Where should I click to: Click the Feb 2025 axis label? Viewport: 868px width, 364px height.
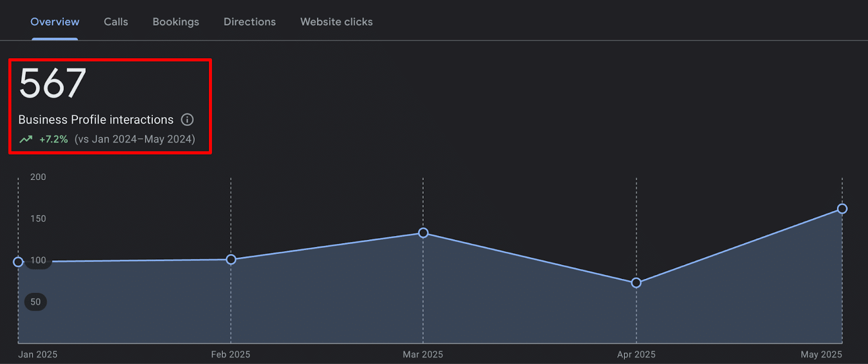point(231,354)
